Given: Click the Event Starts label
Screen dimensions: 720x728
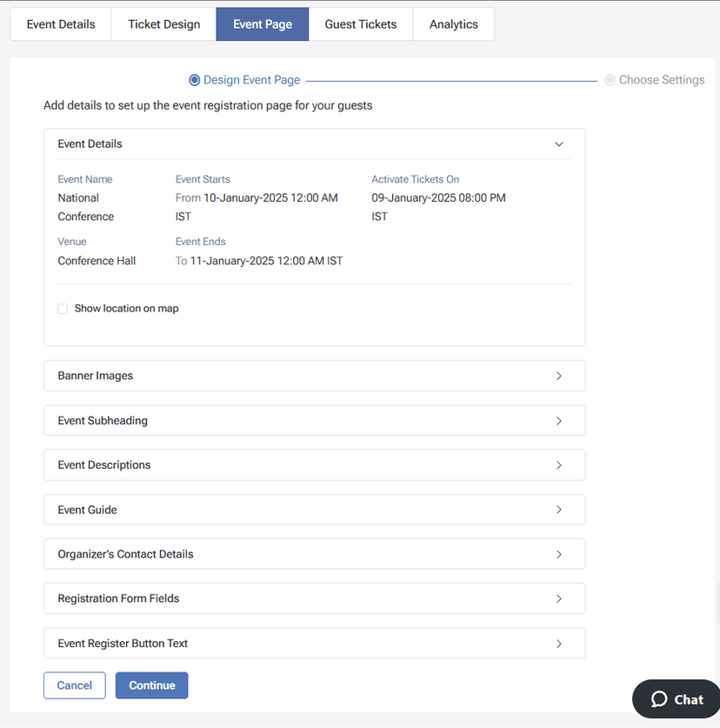Looking at the screenshot, I should coord(203,180).
